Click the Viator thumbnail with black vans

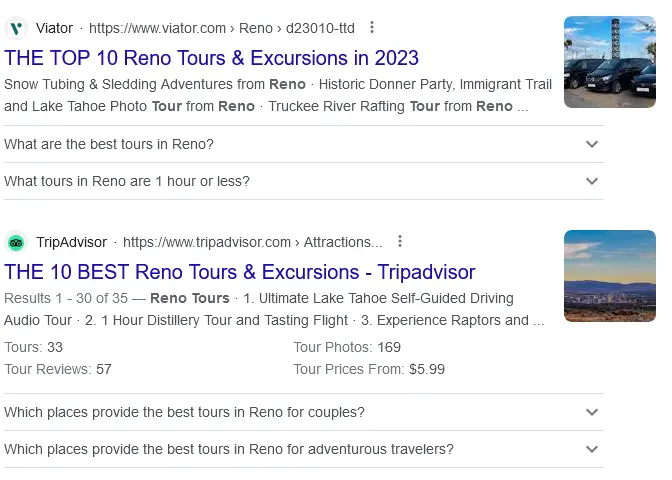[x=609, y=62]
